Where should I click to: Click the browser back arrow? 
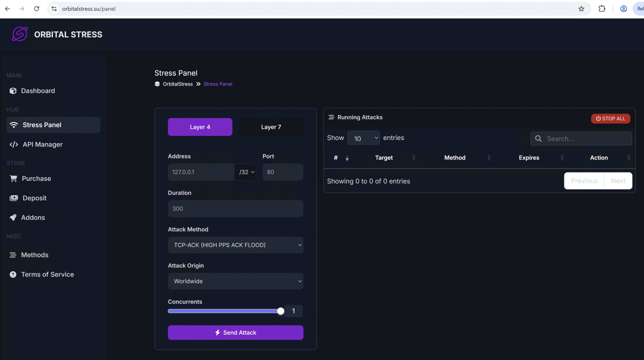coord(7,9)
